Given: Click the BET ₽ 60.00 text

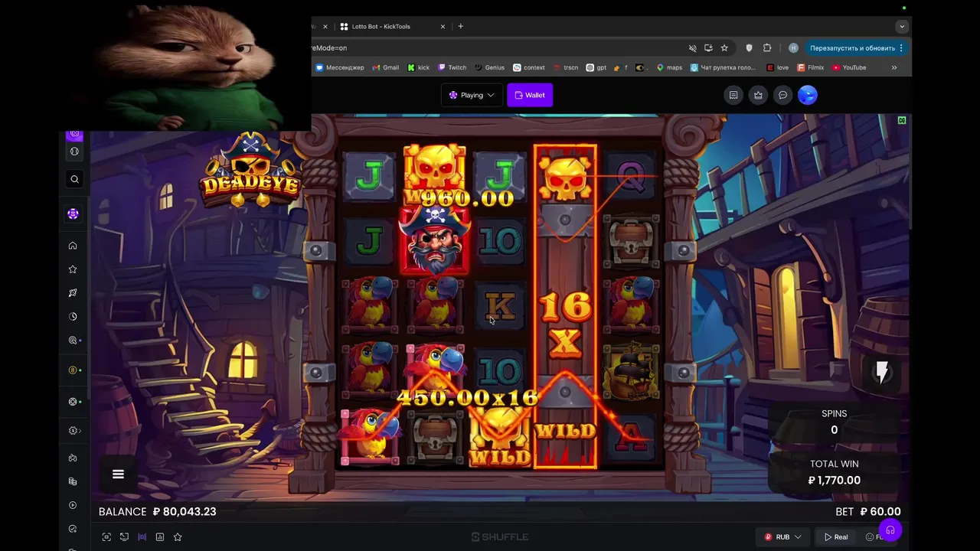Looking at the screenshot, I should 868,512.
